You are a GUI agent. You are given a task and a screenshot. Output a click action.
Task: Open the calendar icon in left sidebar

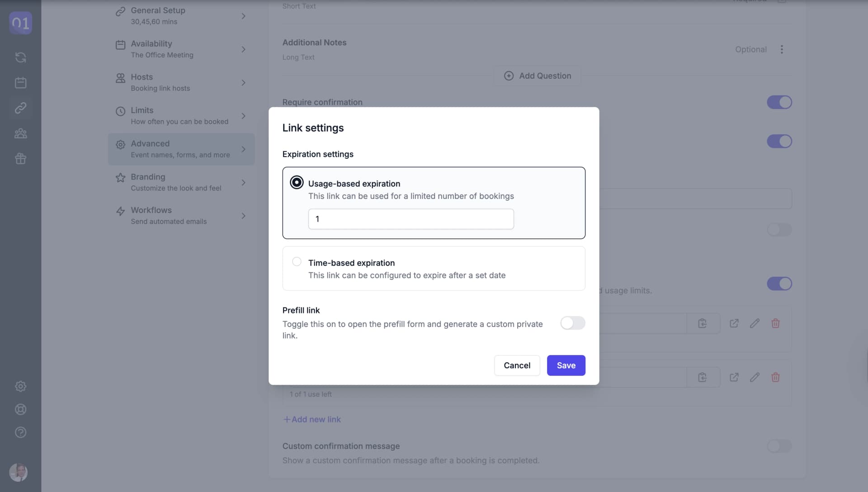pyautogui.click(x=20, y=83)
